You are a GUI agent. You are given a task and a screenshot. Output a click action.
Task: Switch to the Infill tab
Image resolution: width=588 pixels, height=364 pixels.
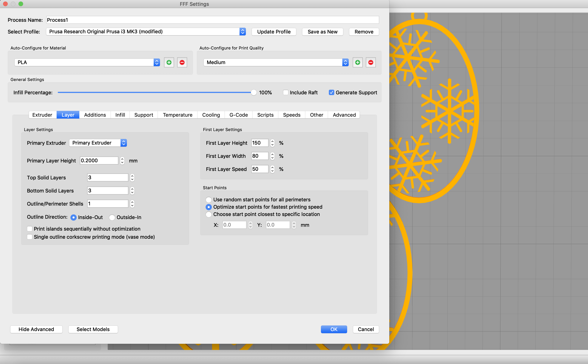[x=121, y=115]
